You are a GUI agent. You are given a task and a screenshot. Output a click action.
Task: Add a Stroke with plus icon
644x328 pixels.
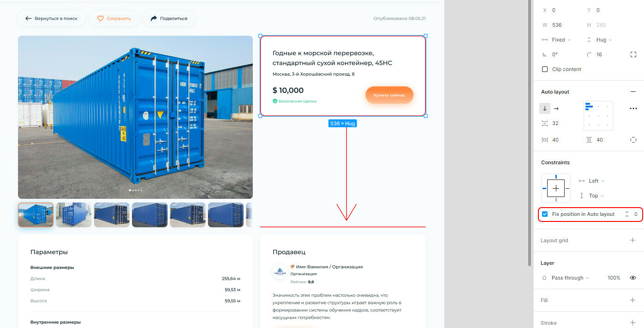point(632,323)
